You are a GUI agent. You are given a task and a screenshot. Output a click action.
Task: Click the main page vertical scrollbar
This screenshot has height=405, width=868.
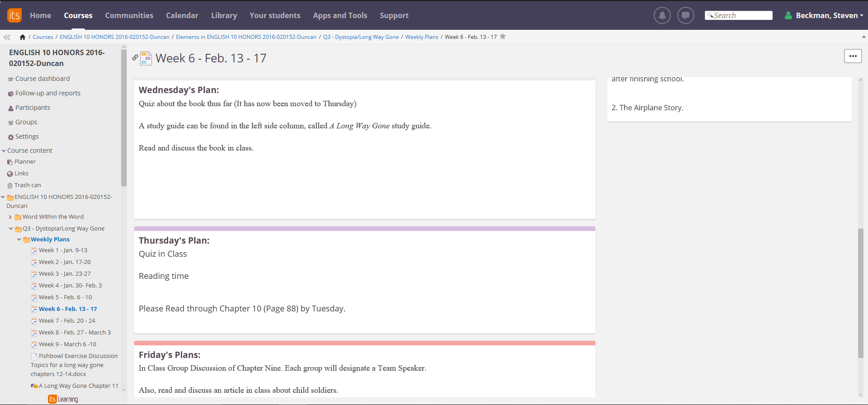click(x=860, y=294)
